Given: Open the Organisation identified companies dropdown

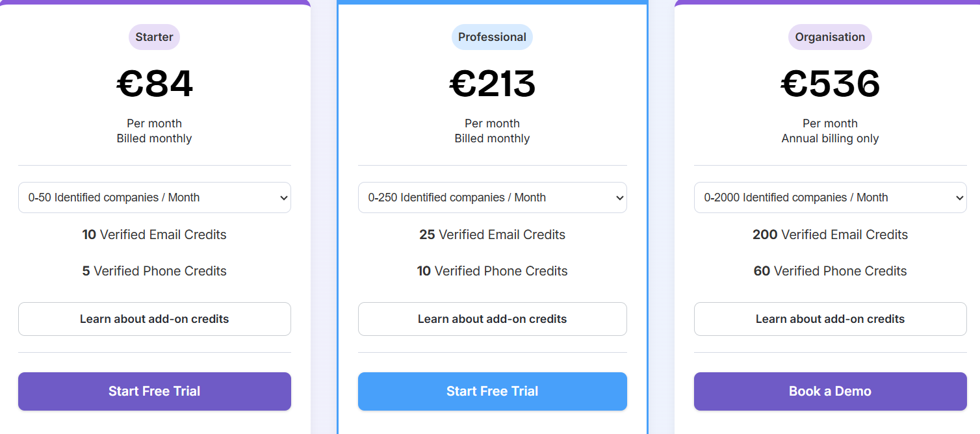Looking at the screenshot, I should pos(830,198).
